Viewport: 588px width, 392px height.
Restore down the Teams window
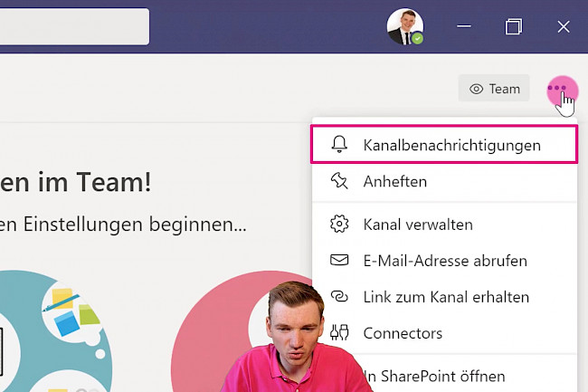point(514,26)
